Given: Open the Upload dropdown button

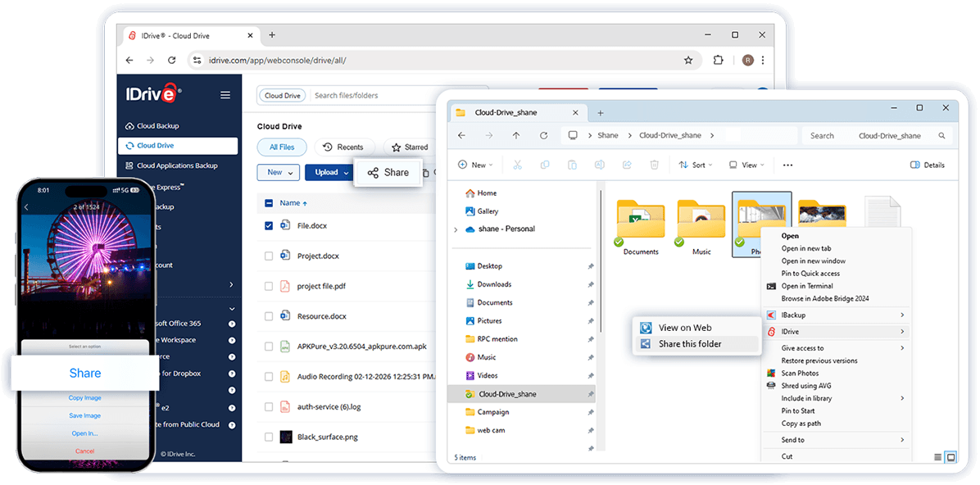Looking at the screenshot, I should (x=328, y=173).
